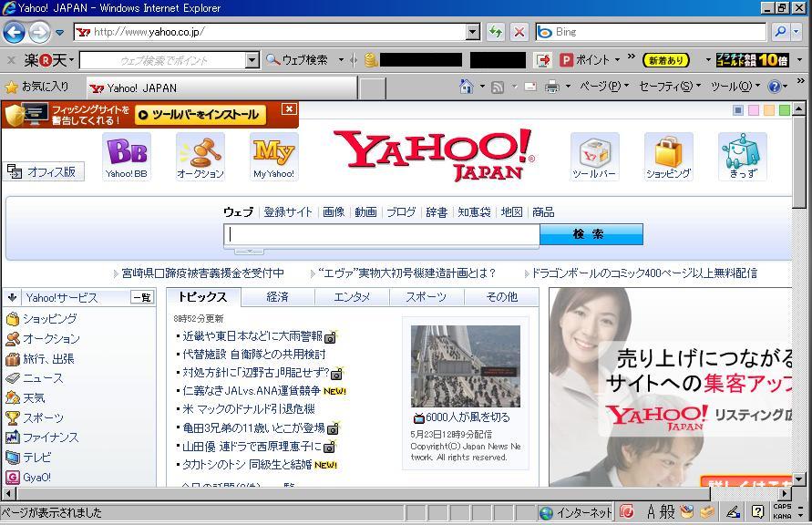Click the browser Back arrow button
Viewport: 812px width, 525px height.
pos(14,32)
